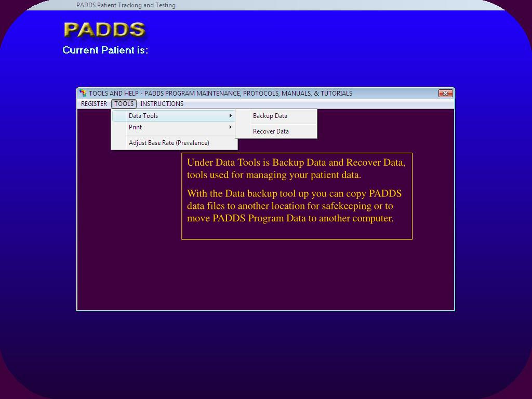Choose Recover Data from the submenu
Screen dimensions: 532x399
point(276,131)
